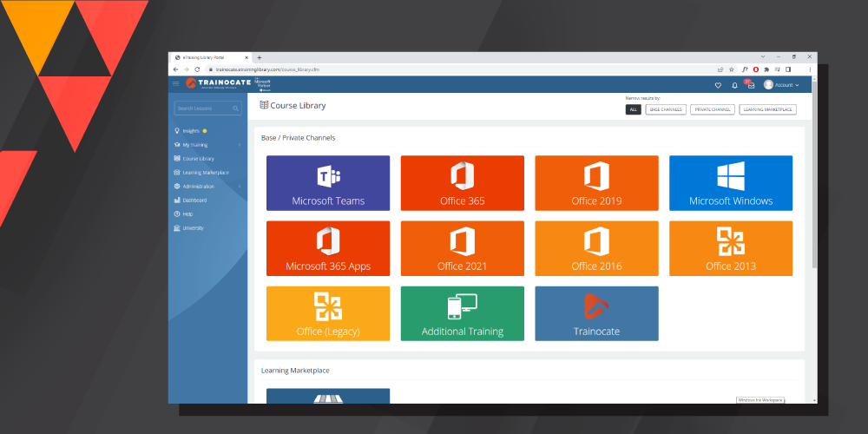Close the eTraining Library Portal tab
868x434 pixels.
247,57
